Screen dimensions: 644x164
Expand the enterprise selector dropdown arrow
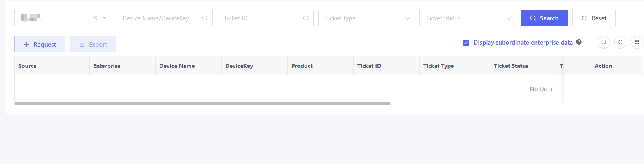pos(104,18)
